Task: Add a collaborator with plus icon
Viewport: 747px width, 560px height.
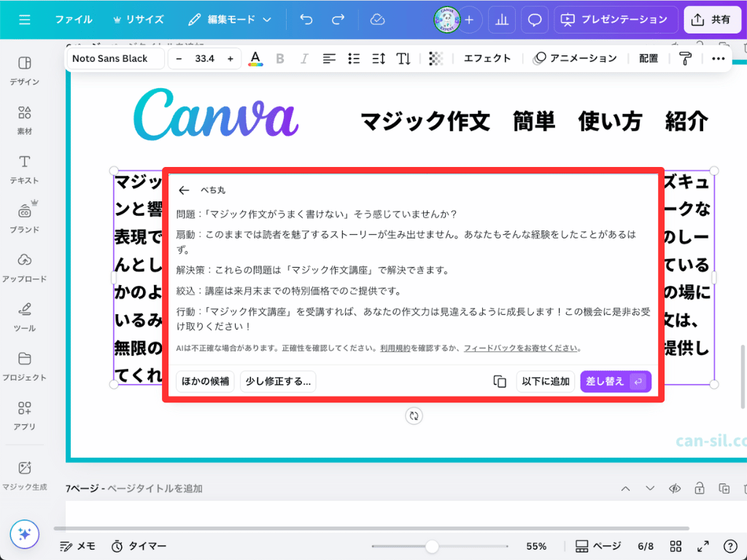Action: (469, 20)
